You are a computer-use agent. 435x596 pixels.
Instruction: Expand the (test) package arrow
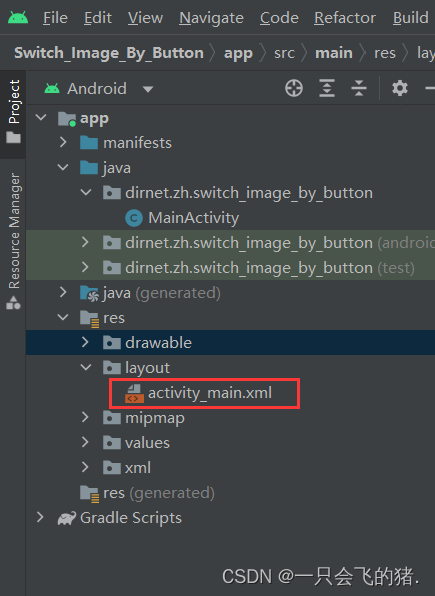(85, 267)
